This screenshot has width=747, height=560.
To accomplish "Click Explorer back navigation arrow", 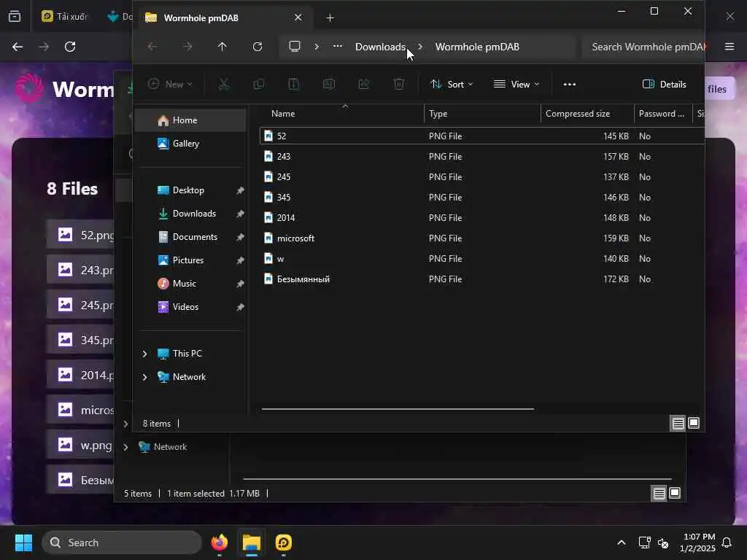I will (x=152, y=47).
